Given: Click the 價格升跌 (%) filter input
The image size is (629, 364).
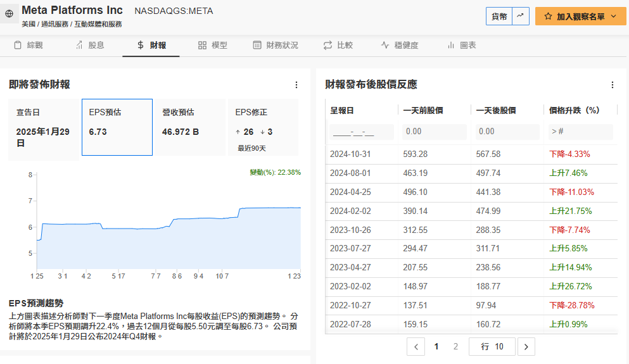Looking at the screenshot, I should (580, 132).
